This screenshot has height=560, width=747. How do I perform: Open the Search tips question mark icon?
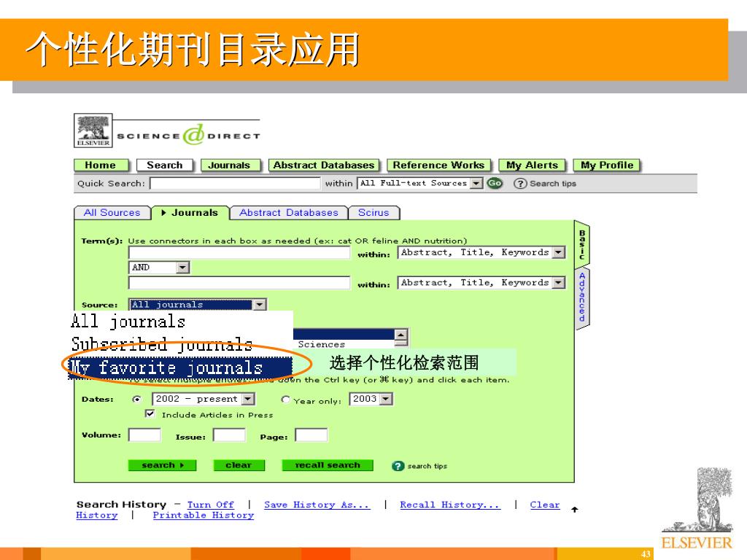[519, 183]
